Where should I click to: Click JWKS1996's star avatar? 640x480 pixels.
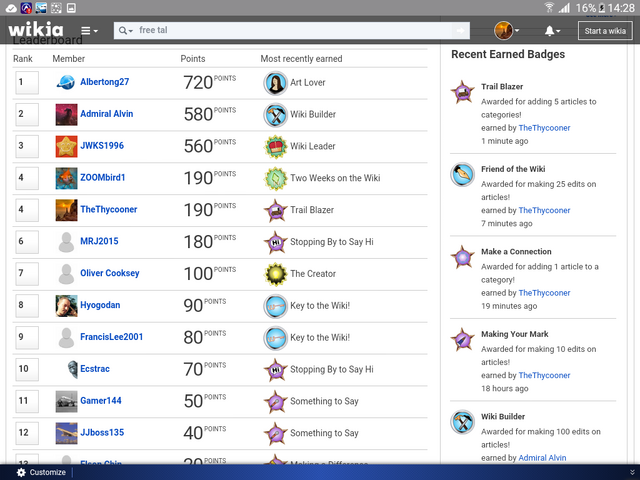(x=66, y=146)
